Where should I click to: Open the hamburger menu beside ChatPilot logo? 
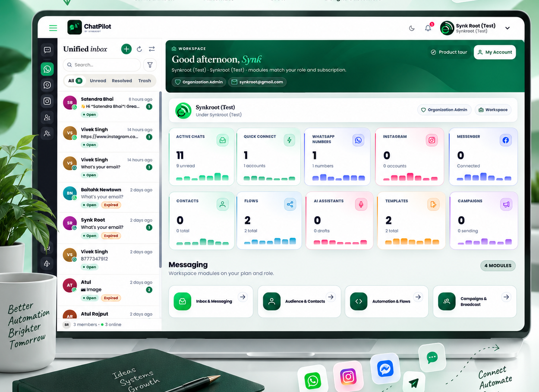[x=53, y=28]
